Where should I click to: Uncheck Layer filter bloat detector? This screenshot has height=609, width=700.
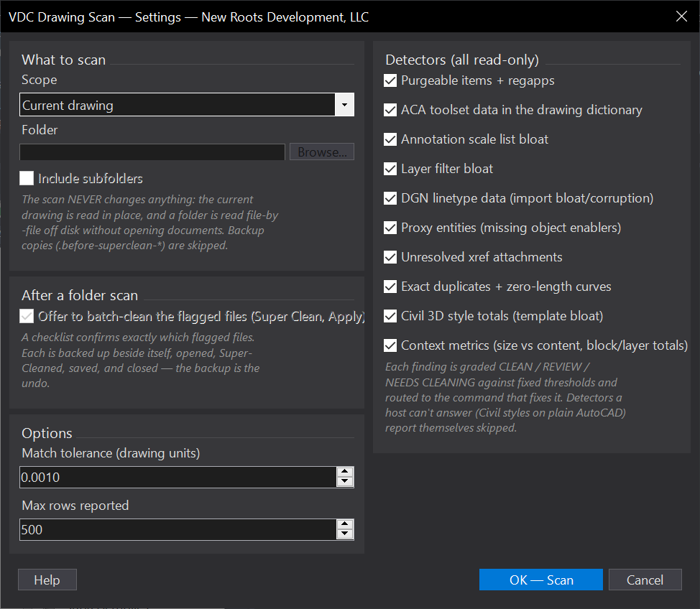point(390,169)
